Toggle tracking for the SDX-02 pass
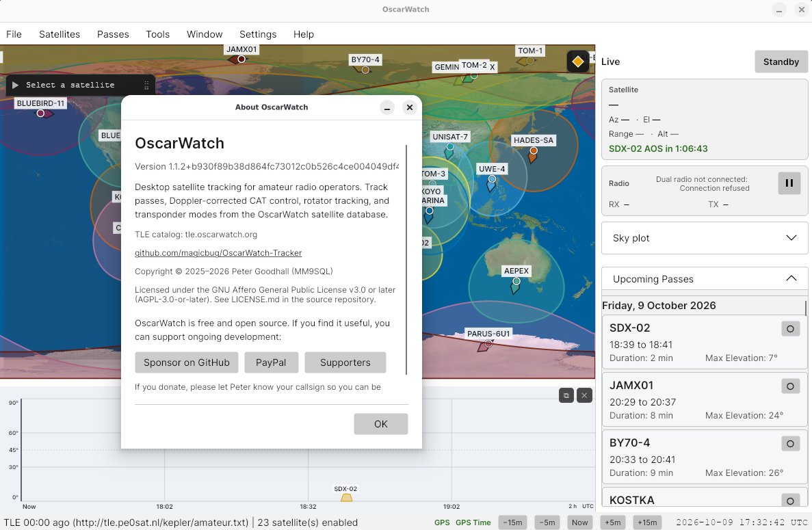Image resolution: width=812 pixels, height=530 pixels. click(x=790, y=329)
